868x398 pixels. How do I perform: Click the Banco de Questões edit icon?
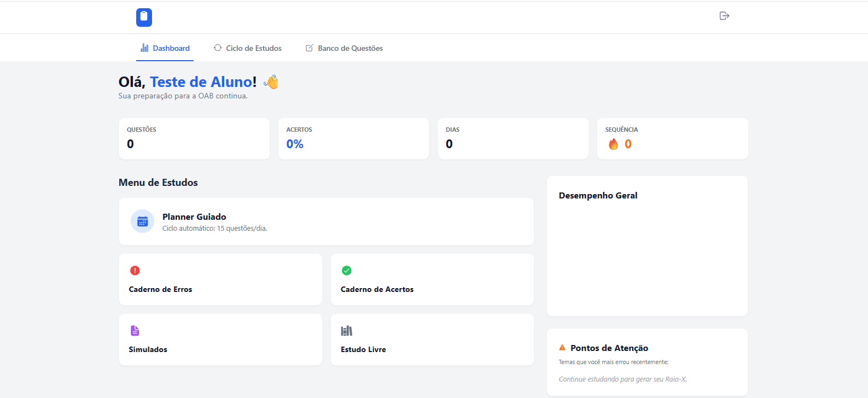click(310, 48)
